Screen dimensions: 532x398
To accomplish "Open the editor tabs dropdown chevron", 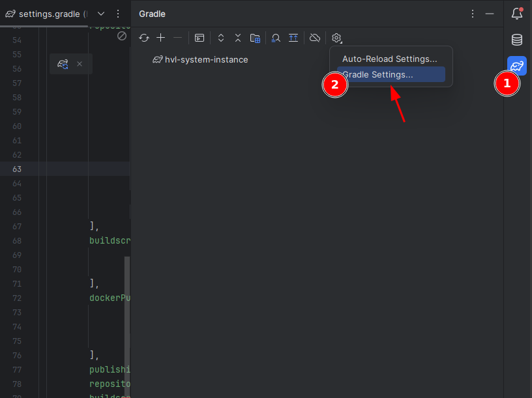I will [101, 14].
